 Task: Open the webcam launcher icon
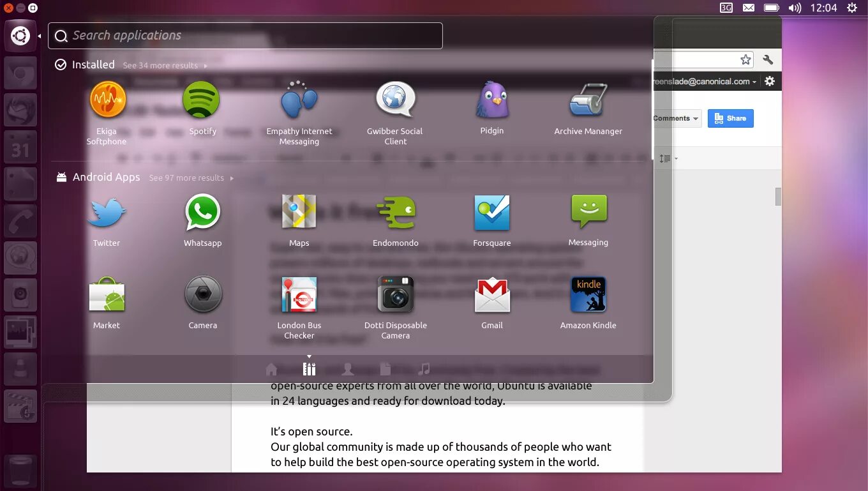20,294
